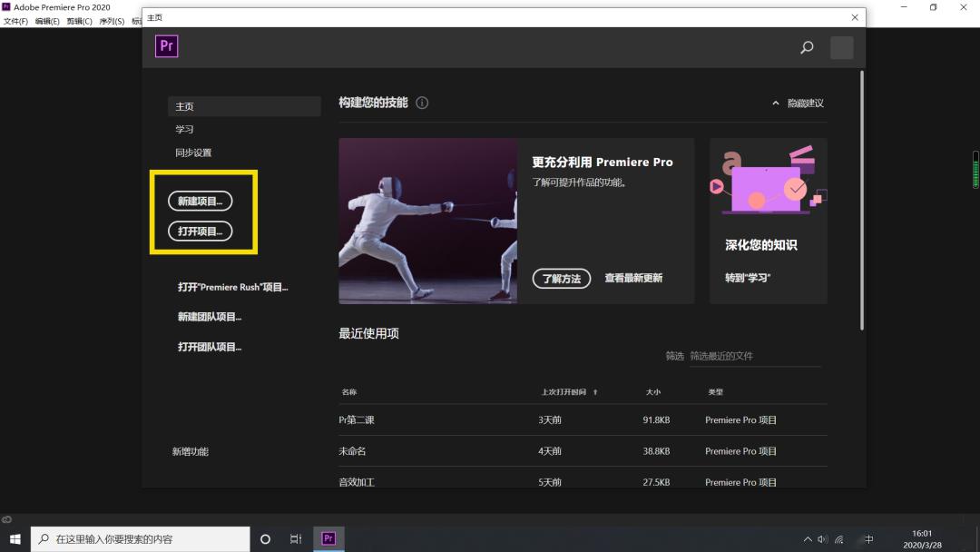The image size is (980, 552).
Task: Click the home screen vertical scrollbar
Action: (861, 200)
